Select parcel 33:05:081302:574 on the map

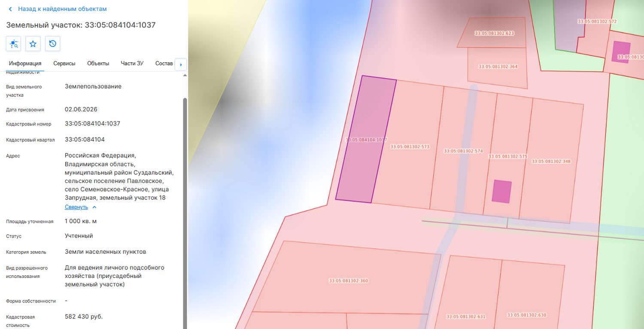(x=463, y=151)
